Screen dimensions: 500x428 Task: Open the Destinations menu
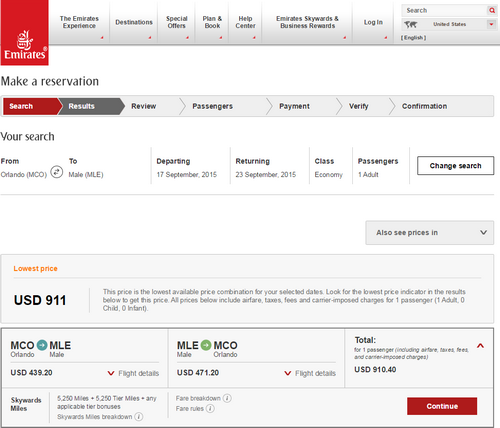point(134,22)
